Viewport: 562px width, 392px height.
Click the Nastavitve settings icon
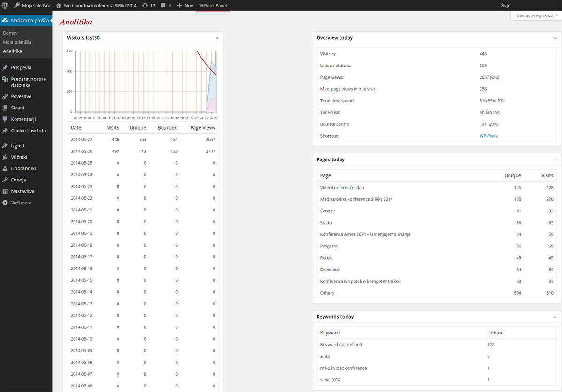tap(5, 191)
